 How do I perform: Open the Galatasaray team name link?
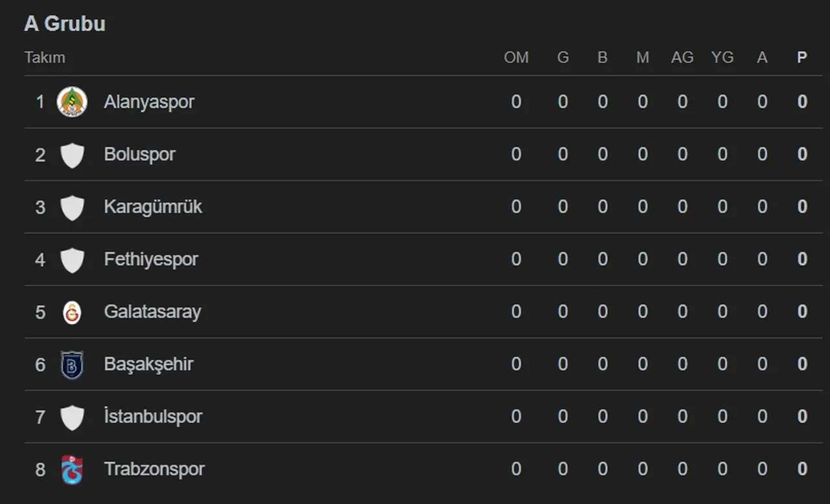152,312
